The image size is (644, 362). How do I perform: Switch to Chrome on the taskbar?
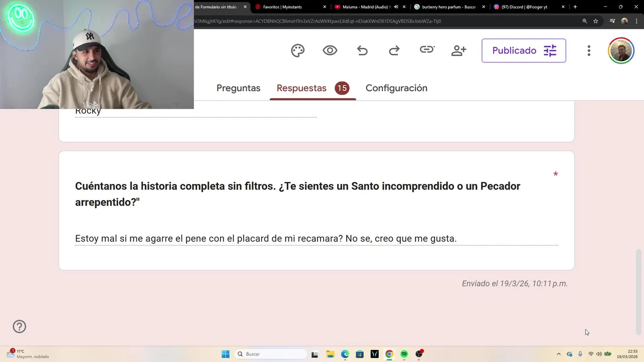click(x=389, y=354)
